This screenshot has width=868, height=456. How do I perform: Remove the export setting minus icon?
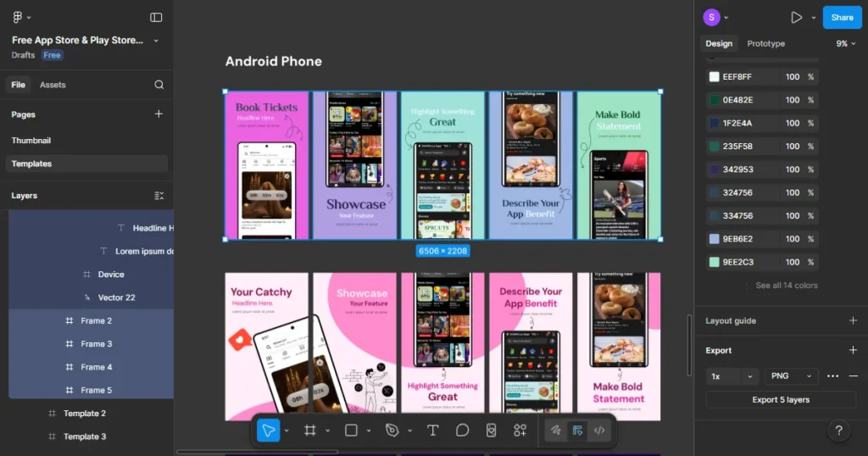[854, 376]
